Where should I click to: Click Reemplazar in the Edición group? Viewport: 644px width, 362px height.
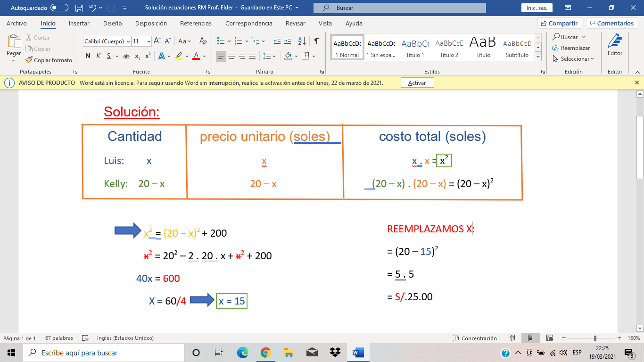571,48
